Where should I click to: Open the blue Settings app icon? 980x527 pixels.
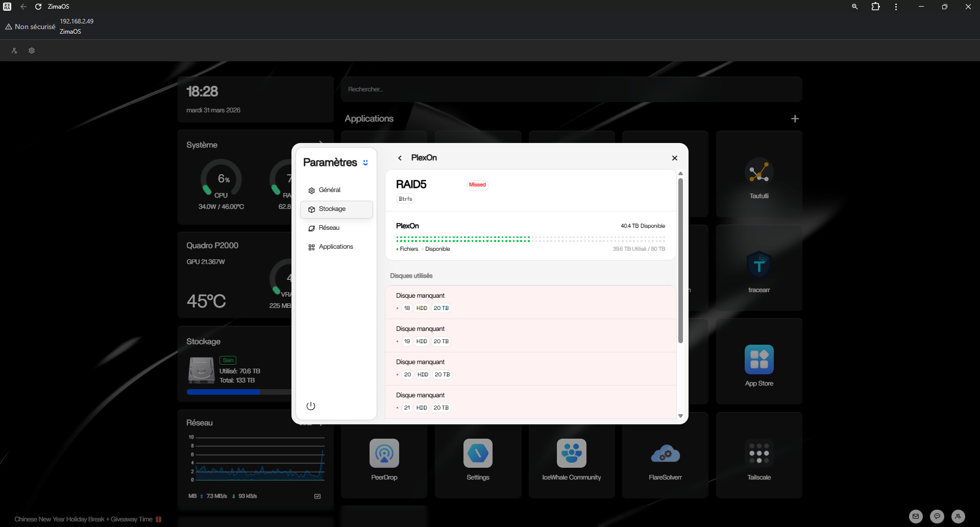[478, 453]
